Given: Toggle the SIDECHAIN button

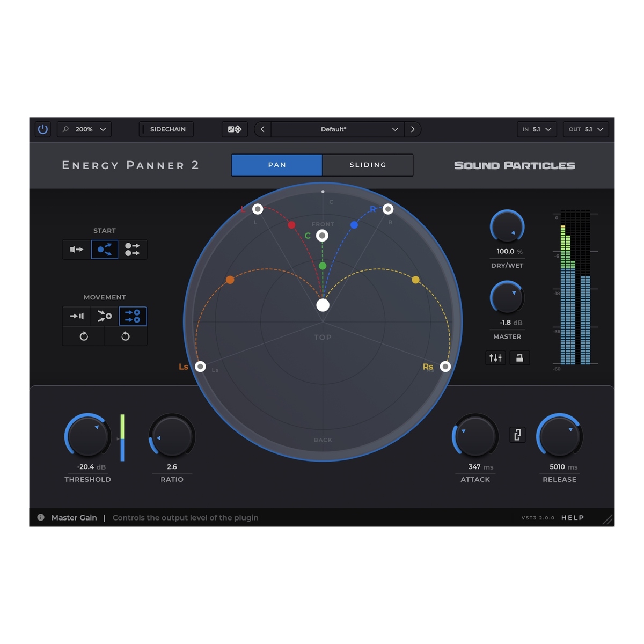Looking at the screenshot, I should click(166, 129).
